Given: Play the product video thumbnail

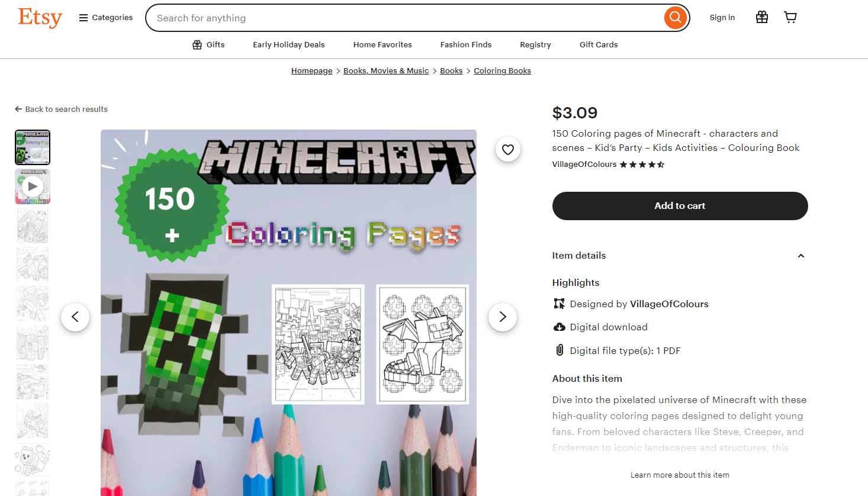Looking at the screenshot, I should point(33,186).
